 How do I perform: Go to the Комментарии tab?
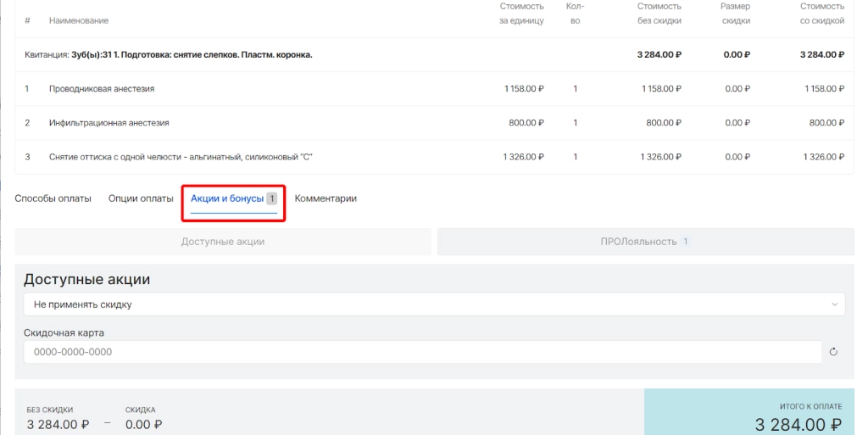click(325, 198)
